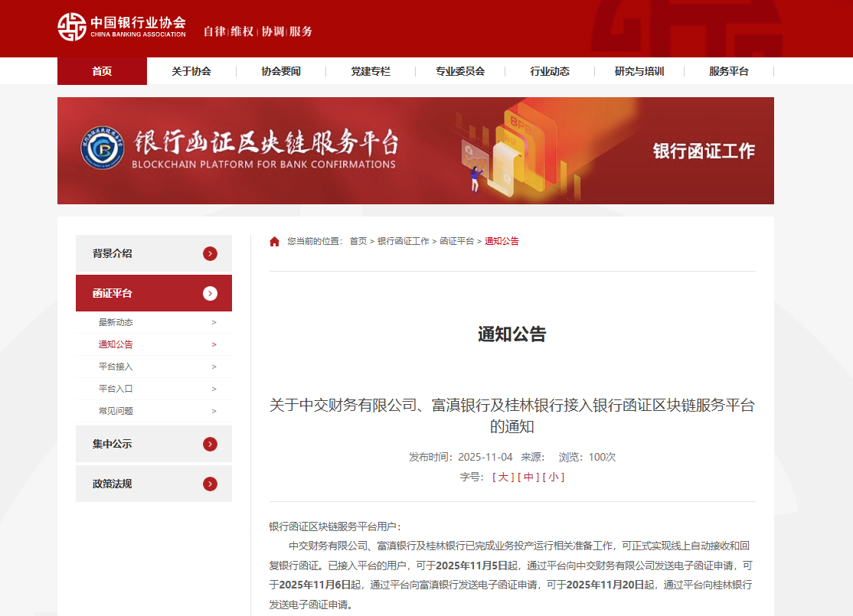Open 平台接入 sidebar item
Viewport: 853px width, 616px height.
[x=116, y=367]
